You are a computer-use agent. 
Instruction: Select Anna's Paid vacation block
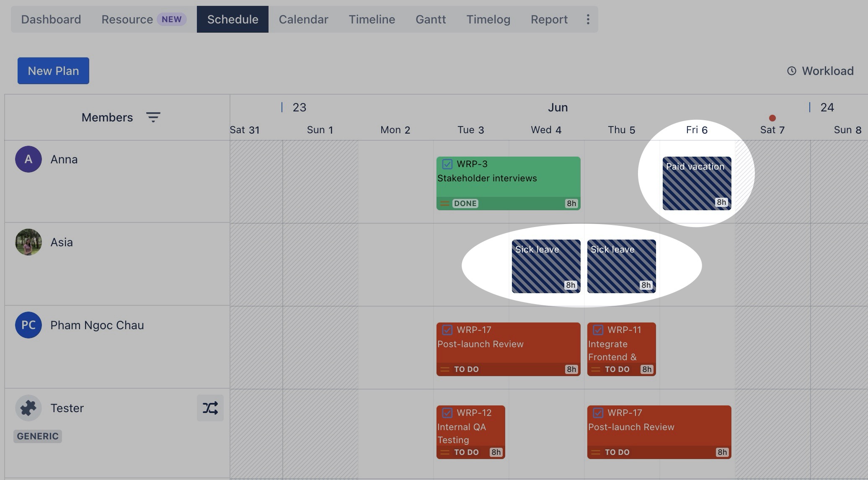pos(697,183)
